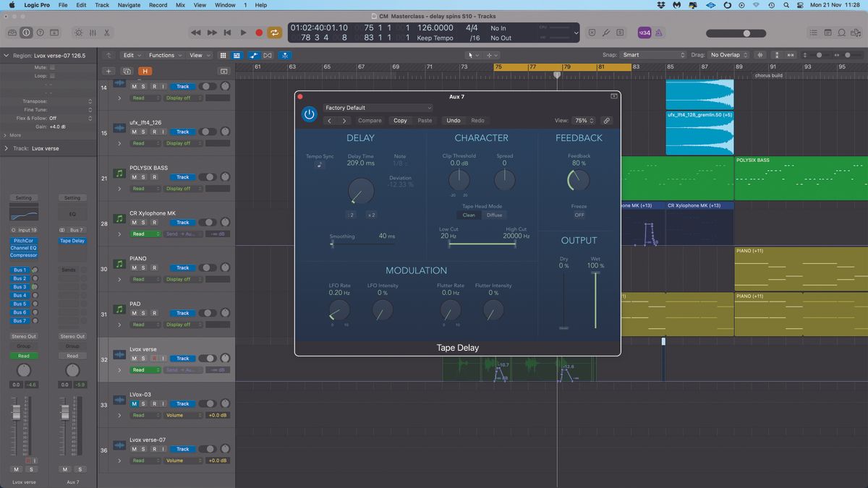Open the Library panel icon at top left
The width and height of the screenshot is (868, 488).
(x=12, y=33)
